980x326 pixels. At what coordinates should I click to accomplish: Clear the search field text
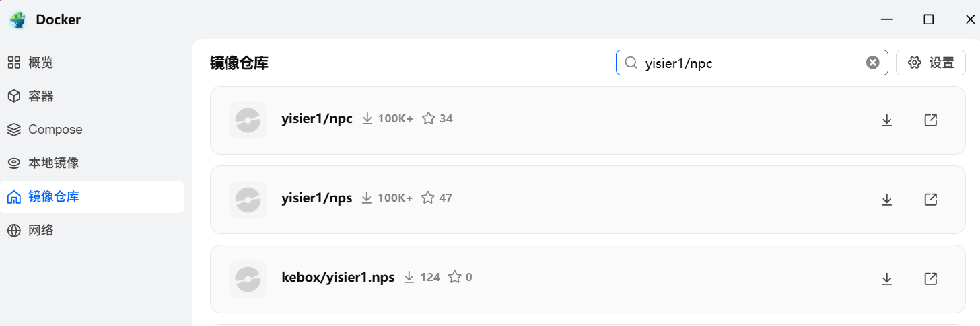(x=872, y=63)
